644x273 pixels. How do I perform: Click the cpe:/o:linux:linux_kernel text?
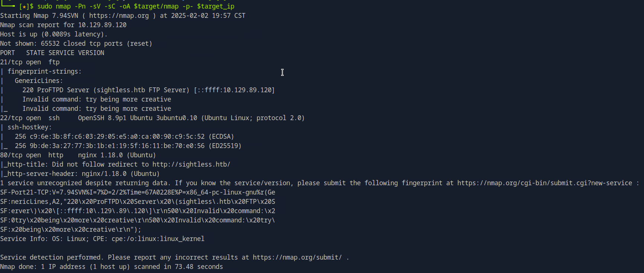[x=158, y=239]
